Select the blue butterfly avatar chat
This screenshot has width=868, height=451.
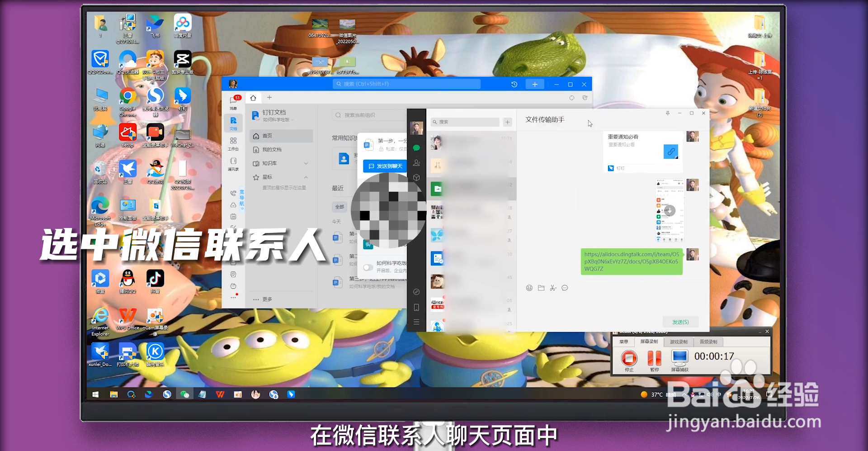(x=471, y=235)
